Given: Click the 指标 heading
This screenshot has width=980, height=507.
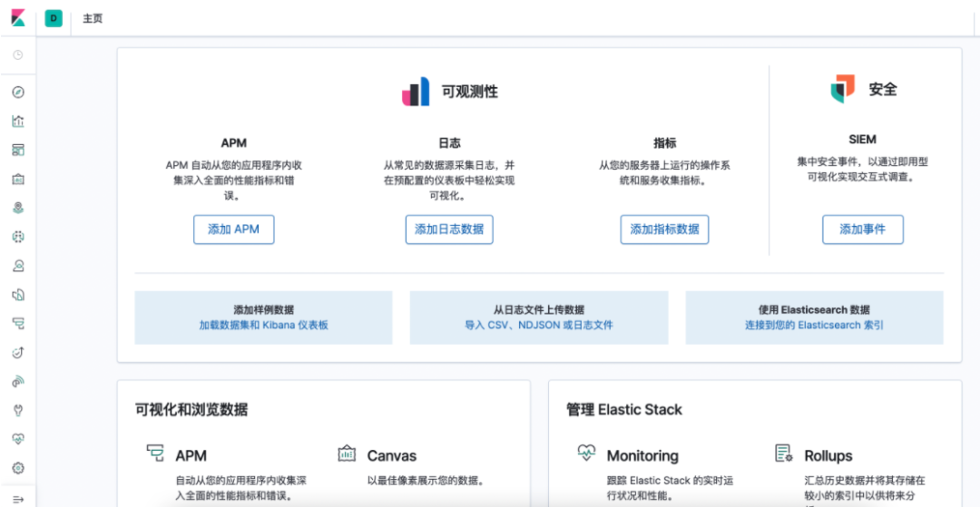Looking at the screenshot, I should pyautogui.click(x=664, y=143).
